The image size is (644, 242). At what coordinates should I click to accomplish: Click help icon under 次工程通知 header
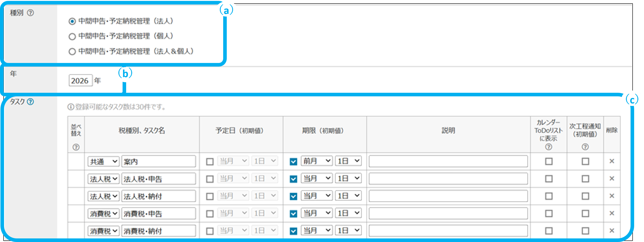click(585, 147)
